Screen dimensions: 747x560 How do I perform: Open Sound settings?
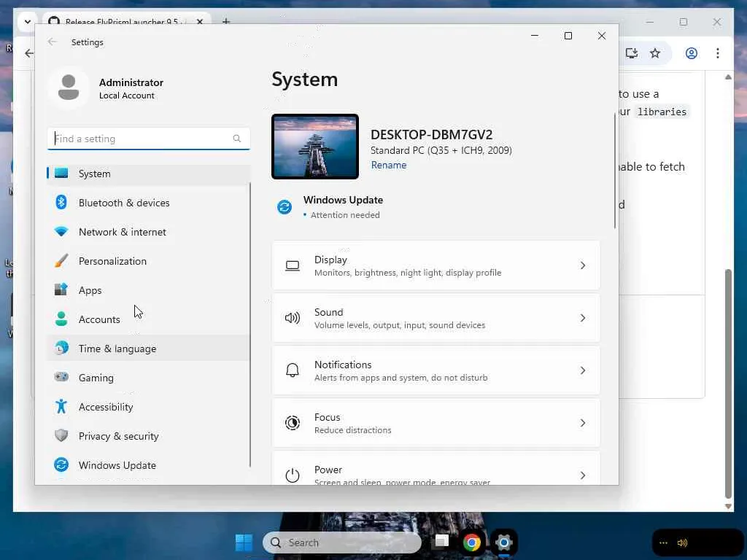[436, 318]
